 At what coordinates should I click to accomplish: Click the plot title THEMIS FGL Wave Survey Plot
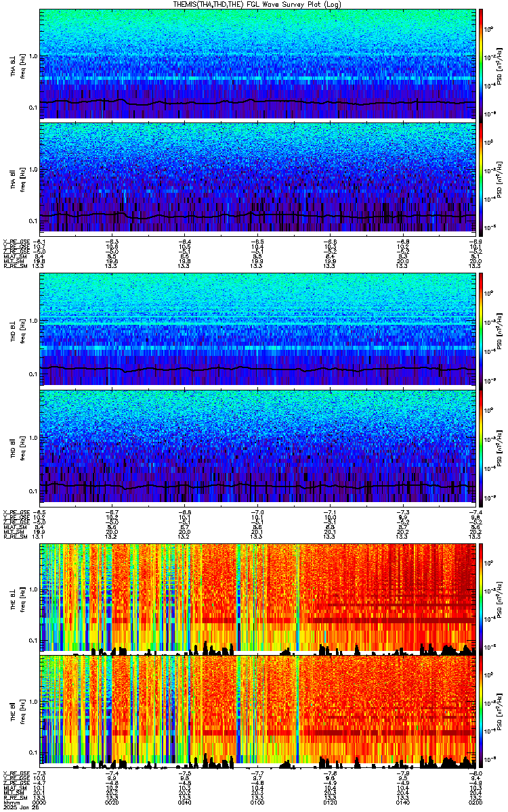[258, 4]
